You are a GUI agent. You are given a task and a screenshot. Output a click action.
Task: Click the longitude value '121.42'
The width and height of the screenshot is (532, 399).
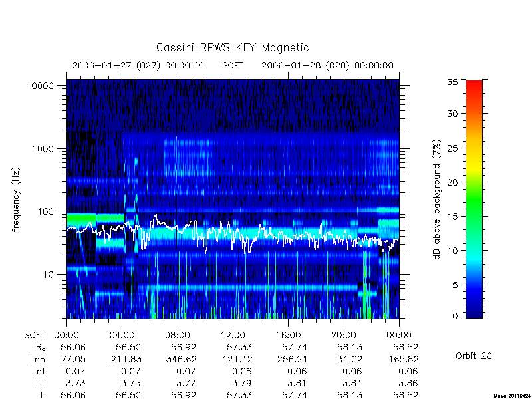click(237, 359)
